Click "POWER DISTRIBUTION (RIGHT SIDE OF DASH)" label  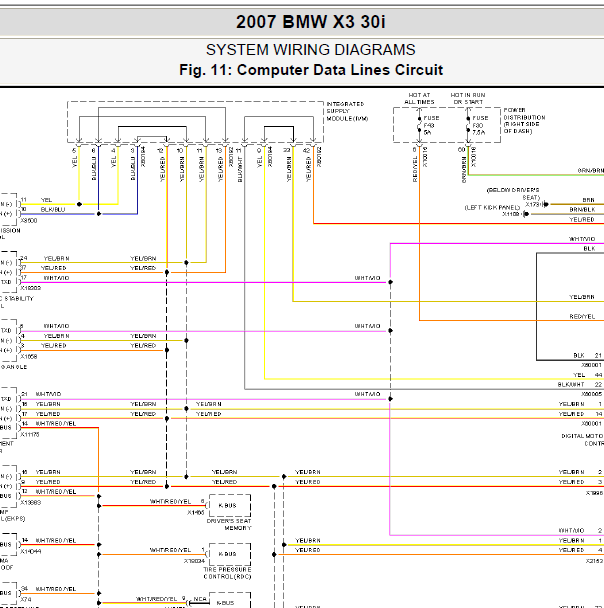[x=524, y=121]
